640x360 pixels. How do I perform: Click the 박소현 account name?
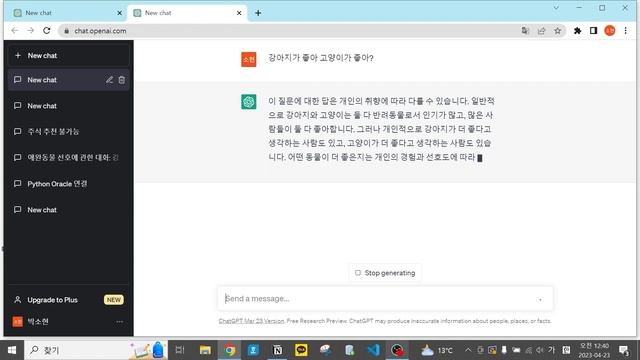click(x=38, y=322)
